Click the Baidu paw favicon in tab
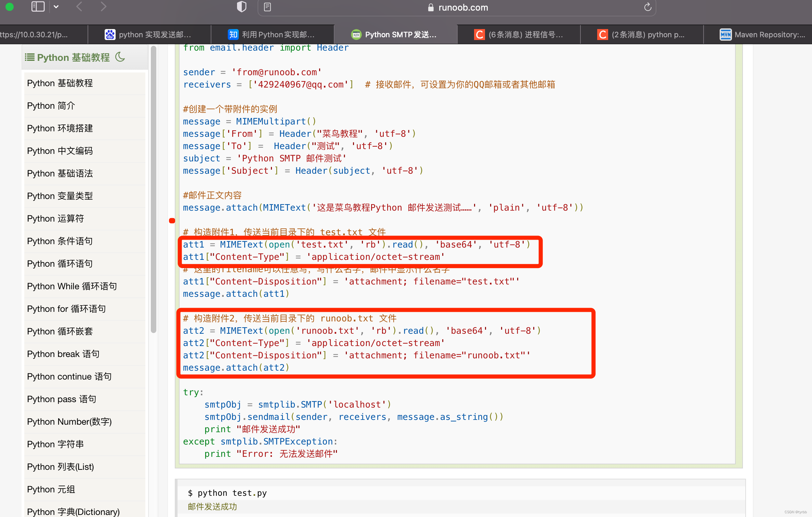Viewport: 812px width, 517px height. click(x=110, y=35)
